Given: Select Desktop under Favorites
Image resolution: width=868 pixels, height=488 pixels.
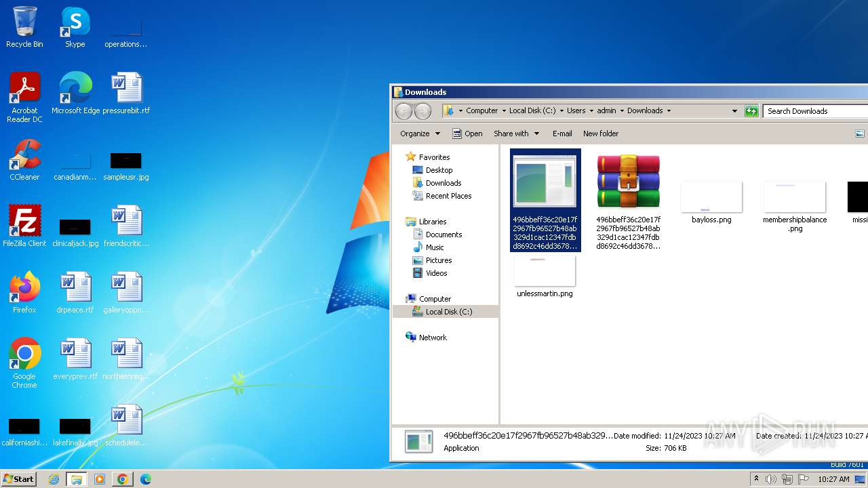Looking at the screenshot, I should 439,170.
